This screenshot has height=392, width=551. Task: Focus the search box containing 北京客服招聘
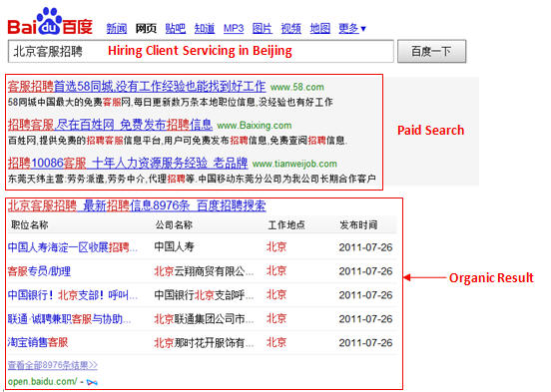(201, 51)
